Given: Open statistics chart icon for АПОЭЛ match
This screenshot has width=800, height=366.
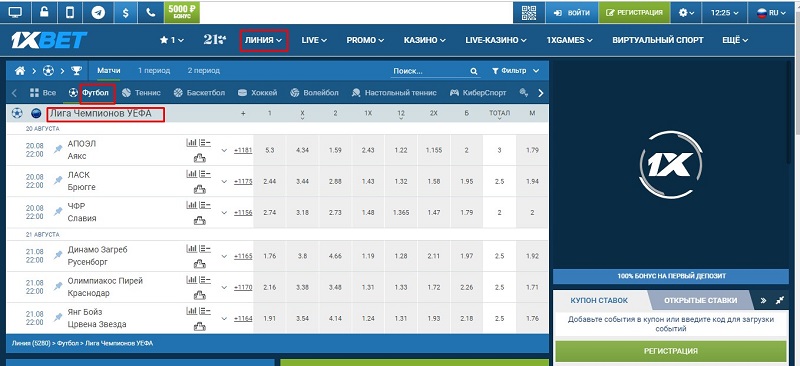Looking at the screenshot, I should (191, 143).
